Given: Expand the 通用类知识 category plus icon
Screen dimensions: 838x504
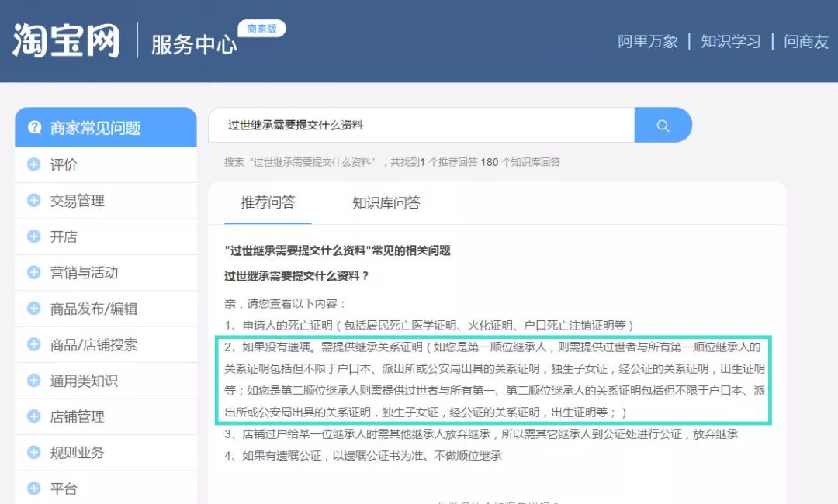Looking at the screenshot, I should (33, 380).
